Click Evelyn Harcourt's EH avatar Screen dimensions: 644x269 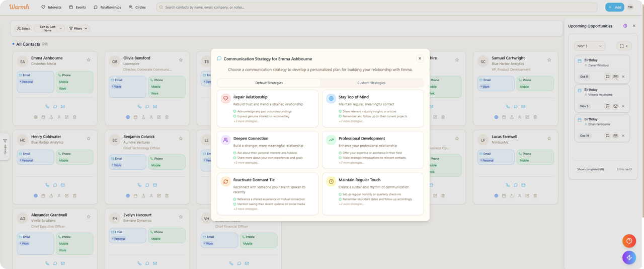coord(115,219)
